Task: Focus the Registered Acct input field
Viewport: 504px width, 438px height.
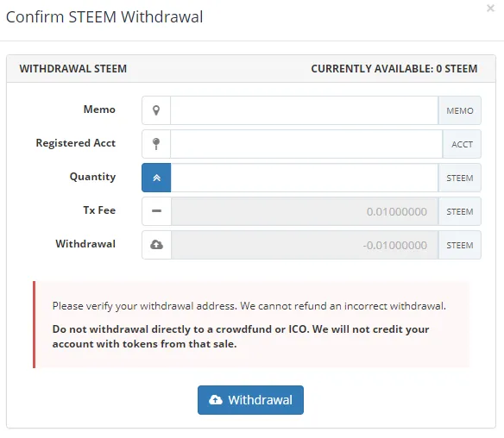Action: [x=306, y=144]
